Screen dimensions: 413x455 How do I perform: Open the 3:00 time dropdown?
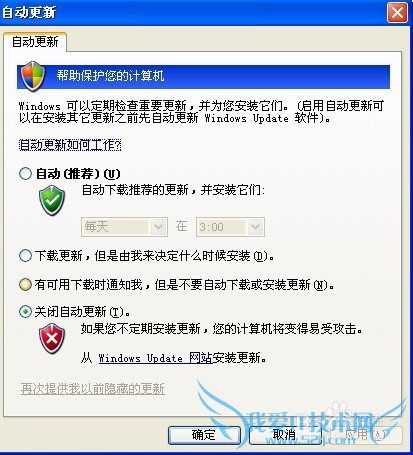point(230,227)
